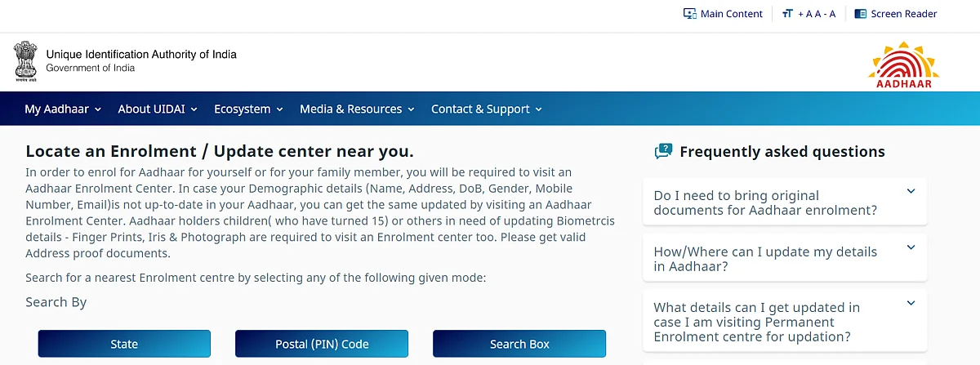The width and height of the screenshot is (980, 365).
Task: Increase font size with the + A control
Action: 804,14
